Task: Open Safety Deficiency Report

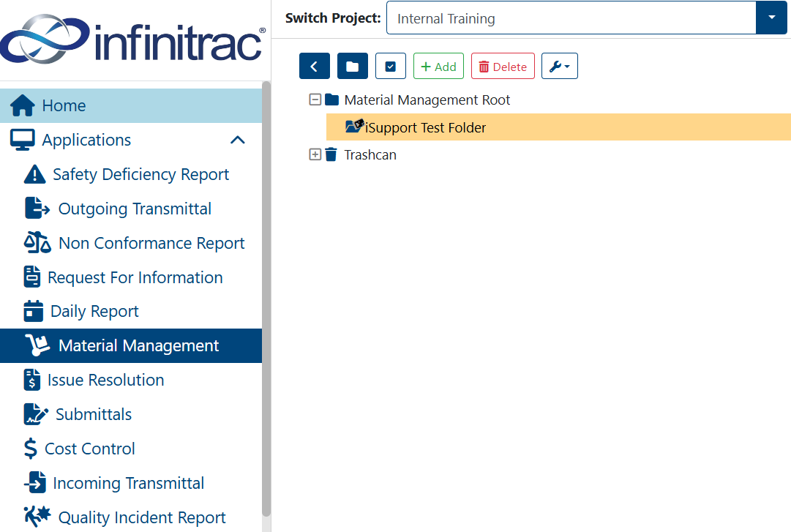Action: [140, 174]
